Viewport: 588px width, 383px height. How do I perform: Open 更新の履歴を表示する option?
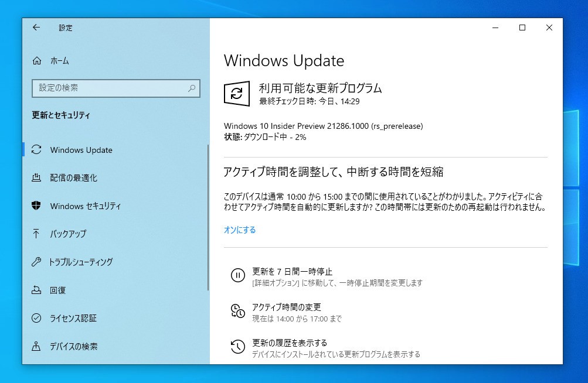click(x=325, y=348)
